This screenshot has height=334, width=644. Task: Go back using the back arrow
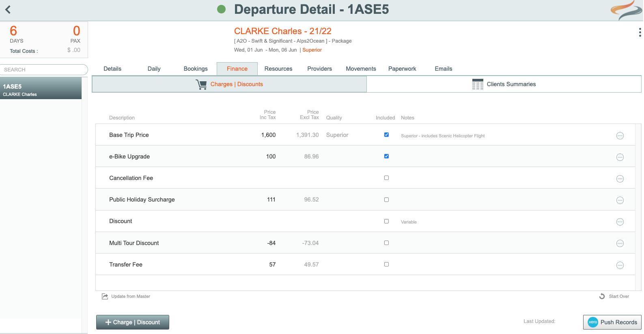8,9
